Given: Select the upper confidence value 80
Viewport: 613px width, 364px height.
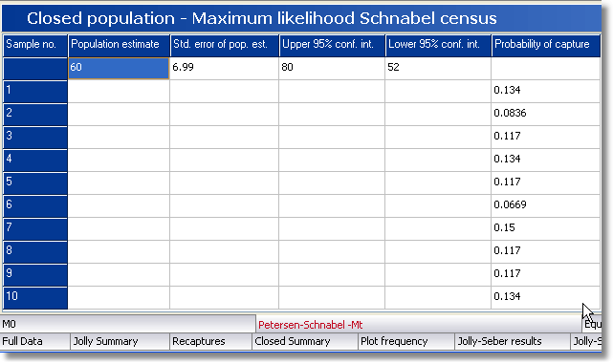Looking at the screenshot, I should coord(332,69).
